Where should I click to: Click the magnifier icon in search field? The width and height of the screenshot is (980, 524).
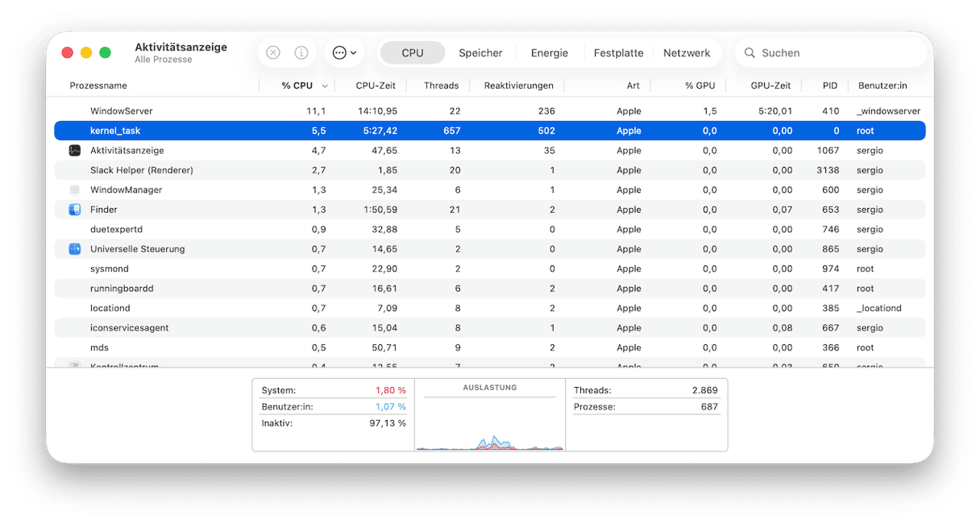(750, 52)
